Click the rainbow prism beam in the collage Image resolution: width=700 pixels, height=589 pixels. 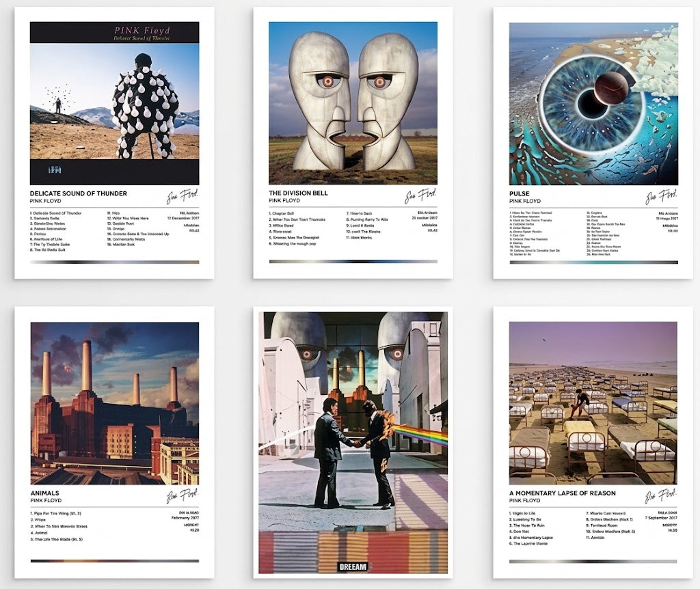(420, 433)
